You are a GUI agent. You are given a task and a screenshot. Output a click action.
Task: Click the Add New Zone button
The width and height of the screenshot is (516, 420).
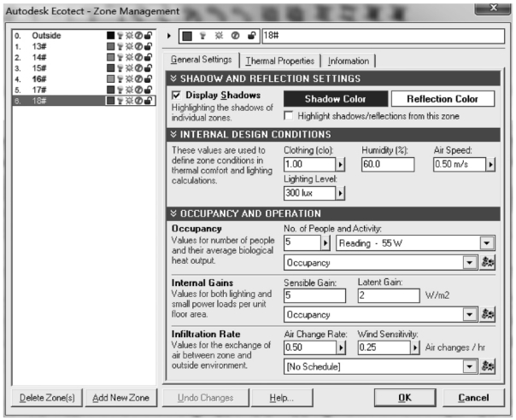point(121,398)
